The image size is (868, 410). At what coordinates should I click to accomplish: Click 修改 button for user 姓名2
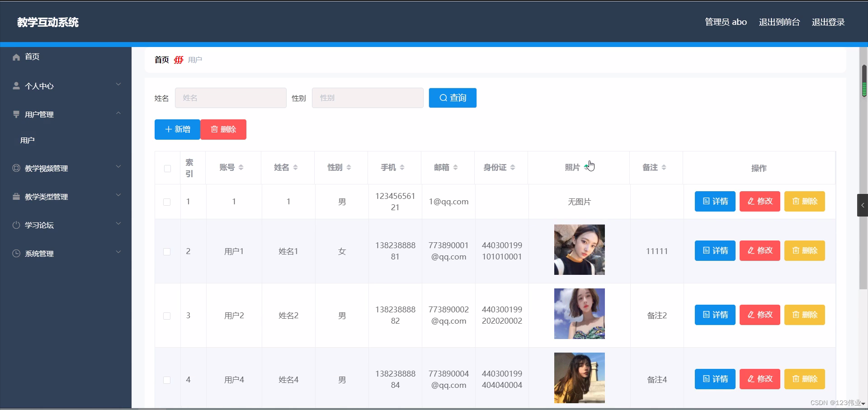pos(759,315)
